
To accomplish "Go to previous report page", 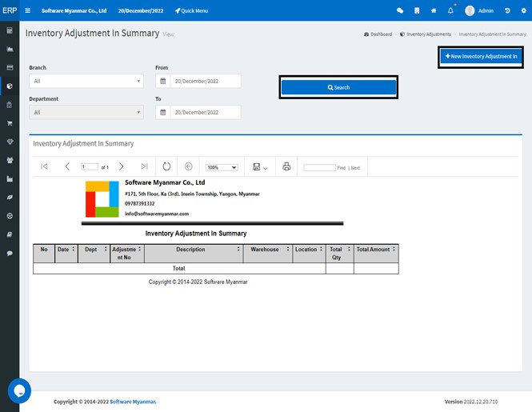I will (x=67, y=166).
